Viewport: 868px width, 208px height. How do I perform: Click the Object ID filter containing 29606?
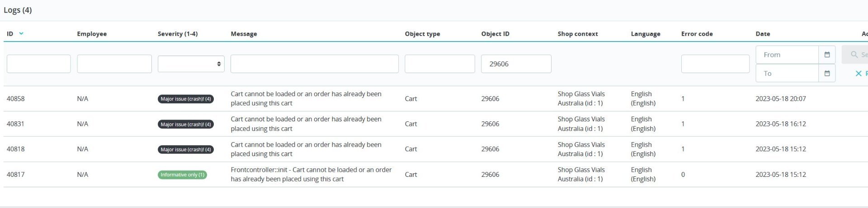[516, 64]
